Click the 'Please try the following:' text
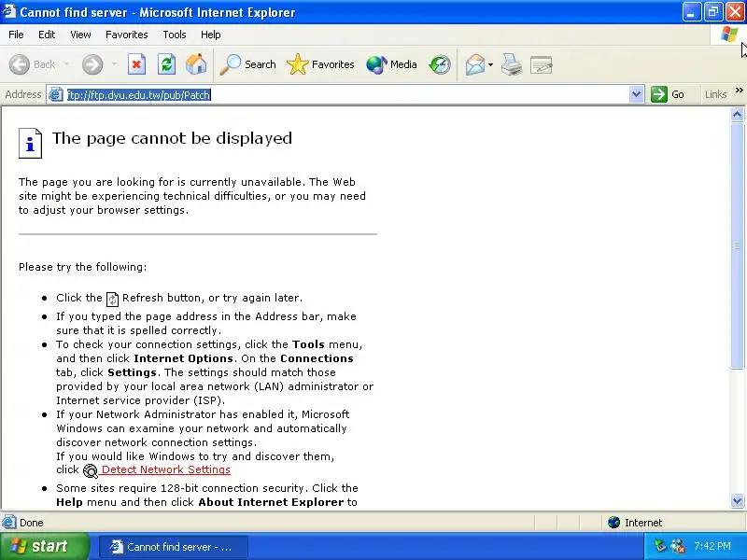 tap(83, 267)
